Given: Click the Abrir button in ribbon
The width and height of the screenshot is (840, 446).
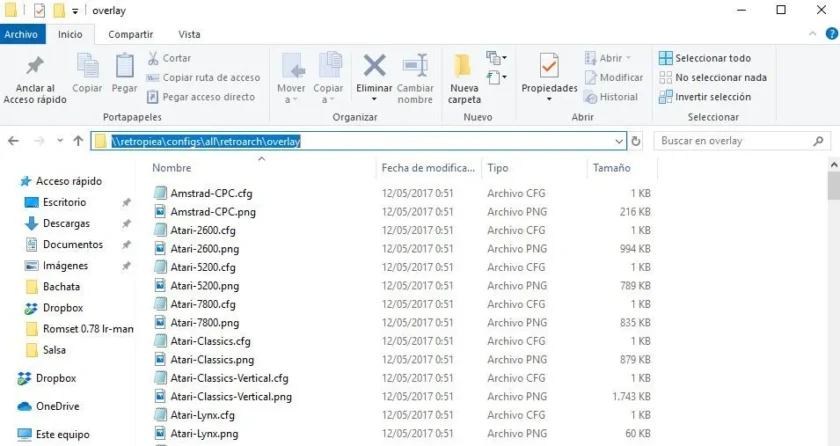Looking at the screenshot, I should point(608,58).
